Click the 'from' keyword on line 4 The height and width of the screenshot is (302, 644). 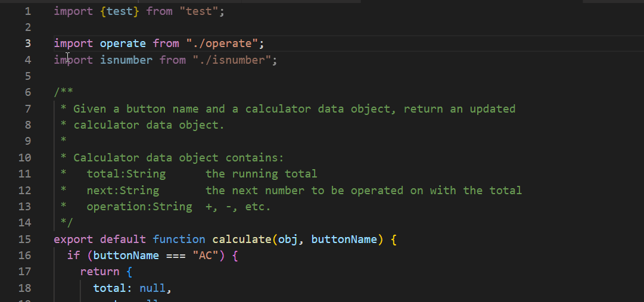pyautogui.click(x=173, y=60)
